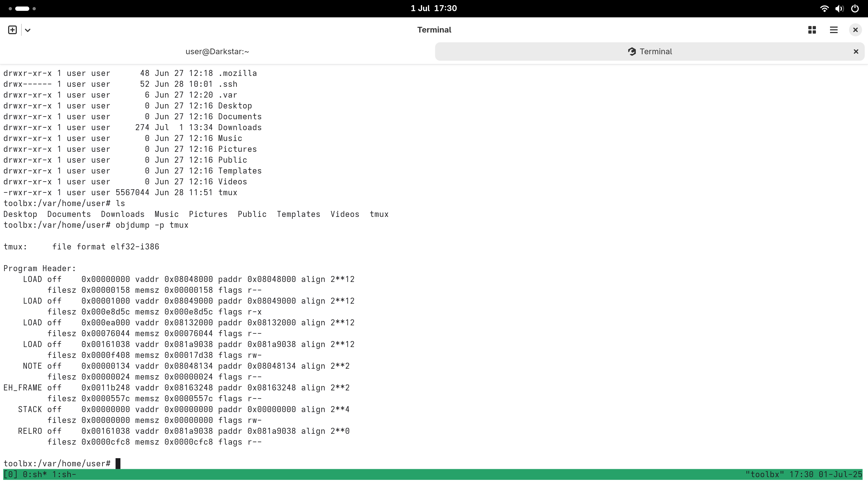Open the hamburger main menu

pos(834,30)
